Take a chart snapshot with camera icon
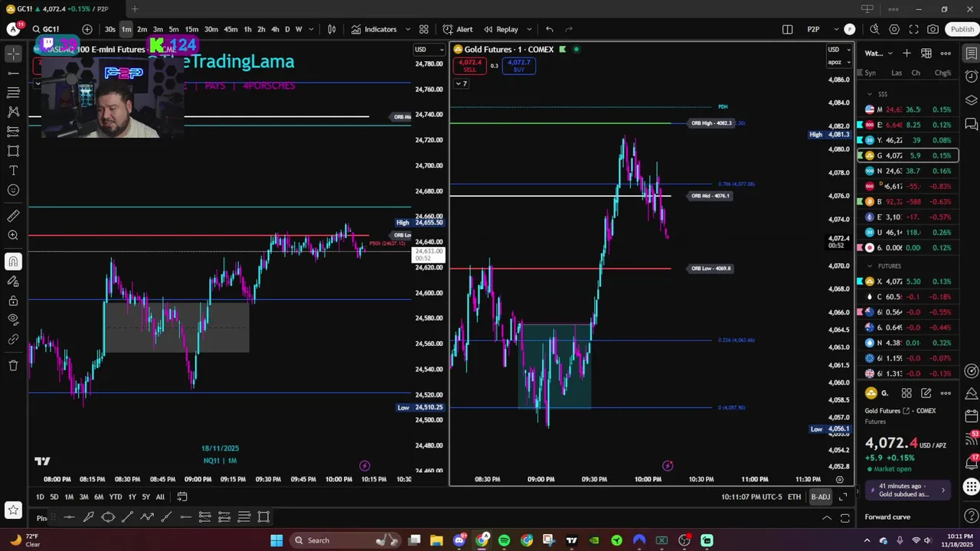The width and height of the screenshot is (980, 551). tap(933, 29)
